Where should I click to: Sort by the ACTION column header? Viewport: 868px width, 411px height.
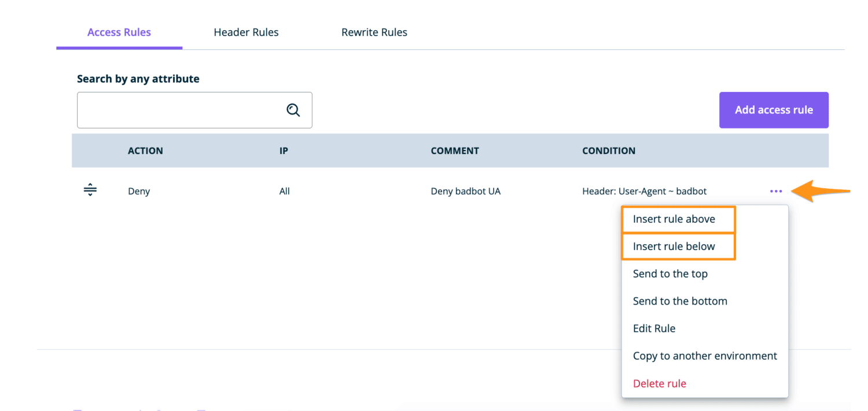145,151
